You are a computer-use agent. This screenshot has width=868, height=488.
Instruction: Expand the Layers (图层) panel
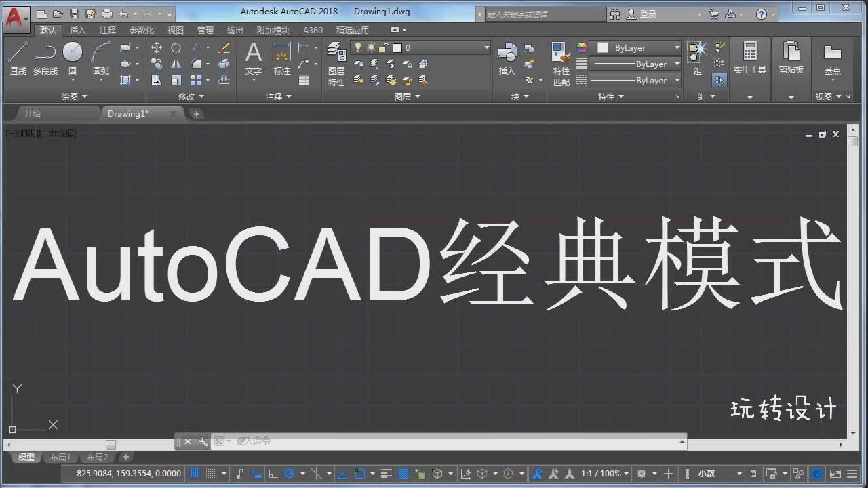pos(408,96)
